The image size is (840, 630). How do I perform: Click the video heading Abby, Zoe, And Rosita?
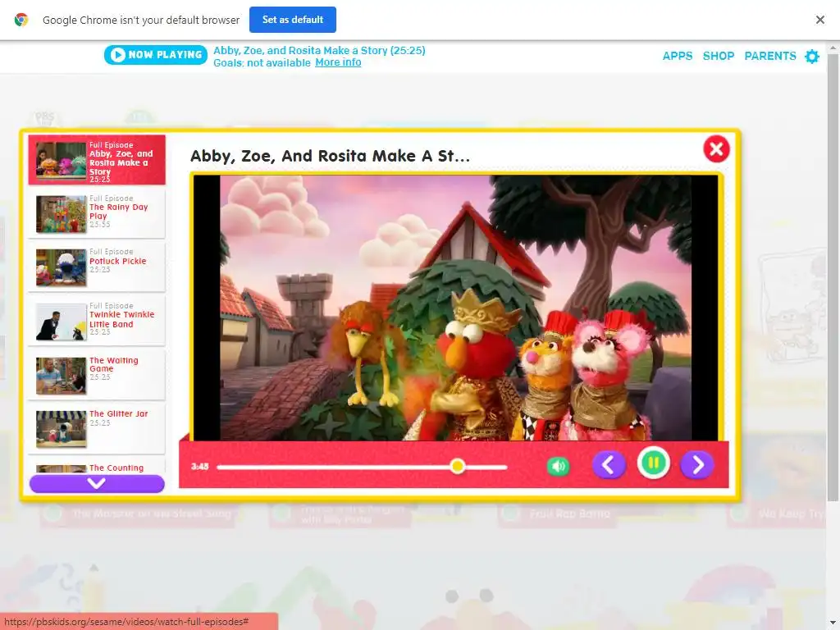pos(330,156)
